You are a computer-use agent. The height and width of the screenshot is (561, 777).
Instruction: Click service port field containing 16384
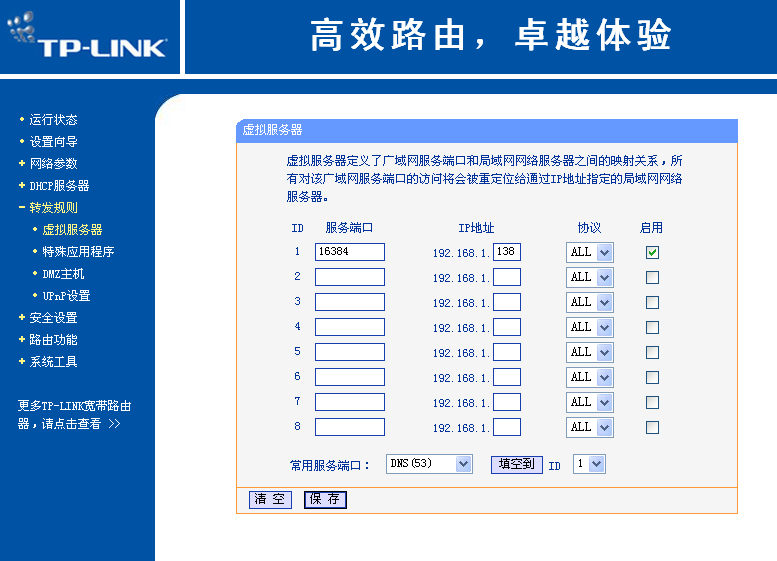pyautogui.click(x=350, y=252)
